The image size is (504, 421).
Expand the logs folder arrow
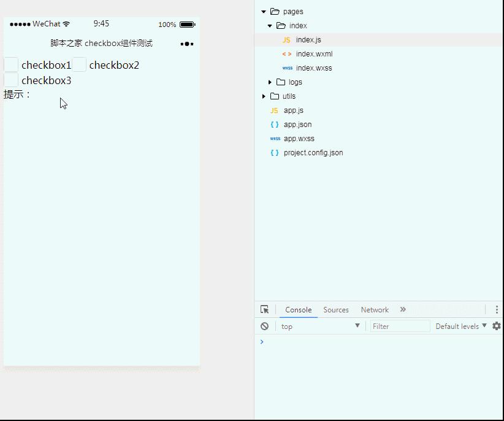point(270,82)
